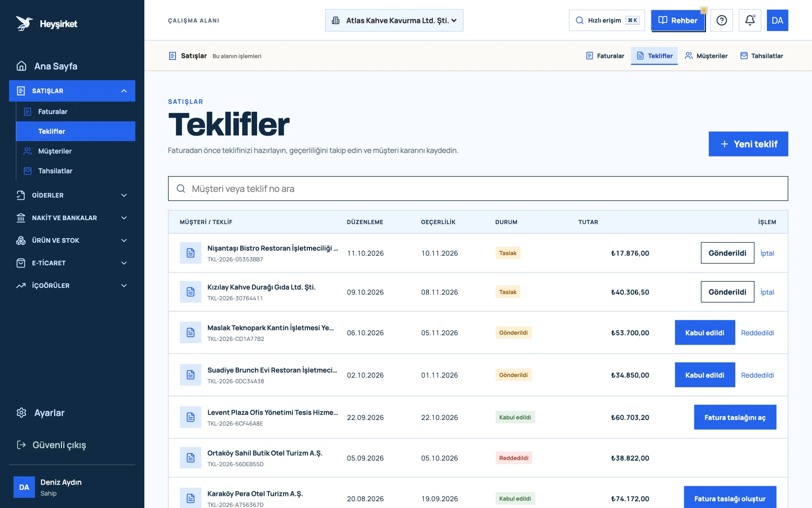Switch to the Tahsilatlar top tab
This screenshot has width=812, height=508.
[x=762, y=56]
